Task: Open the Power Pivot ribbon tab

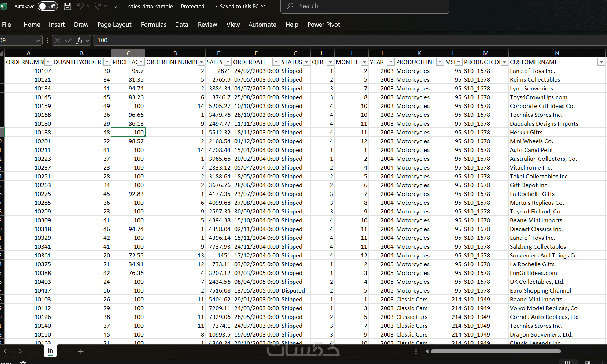Action: coord(324,25)
